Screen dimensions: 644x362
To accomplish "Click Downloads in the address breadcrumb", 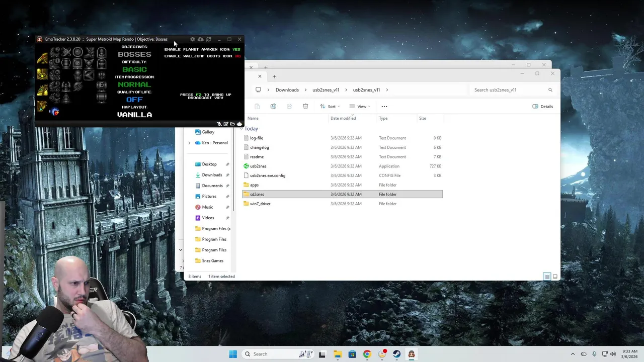I will coord(287,90).
